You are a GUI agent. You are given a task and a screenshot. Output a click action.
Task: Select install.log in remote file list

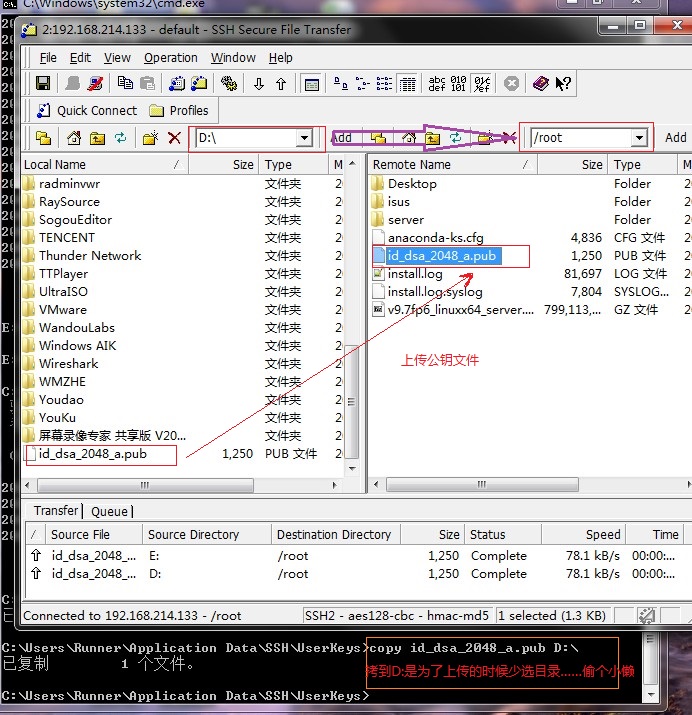pos(415,274)
